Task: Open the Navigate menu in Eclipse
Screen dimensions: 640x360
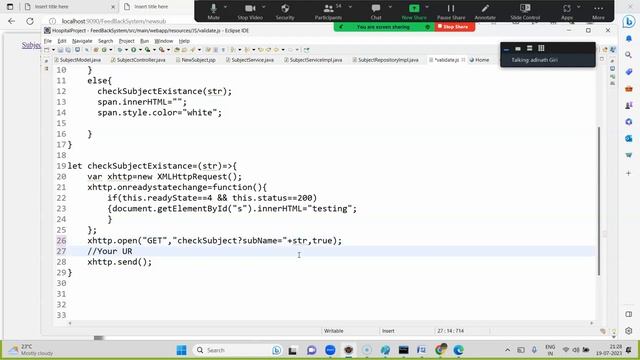Action: tap(82, 41)
